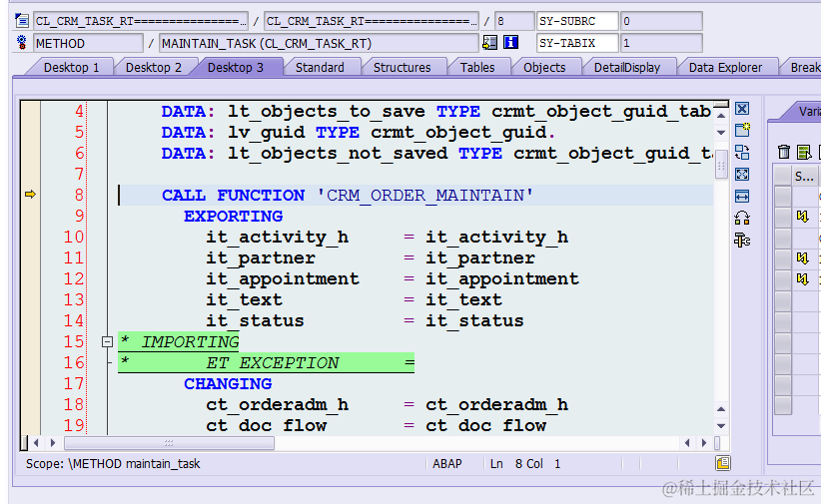The width and height of the screenshot is (821, 504).
Task: Click the SY-SUBRC value field showing 0
Action: [661, 21]
